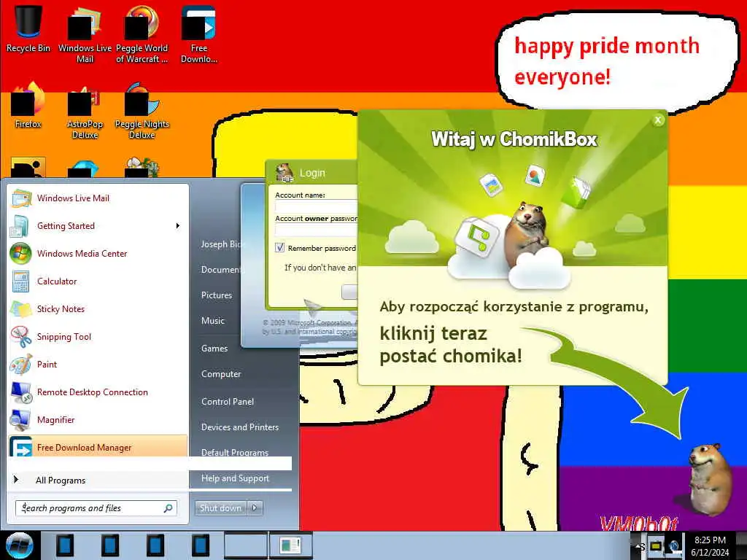This screenshot has width=747, height=560.
Task: Click the Shut down button
Action: (x=220, y=508)
